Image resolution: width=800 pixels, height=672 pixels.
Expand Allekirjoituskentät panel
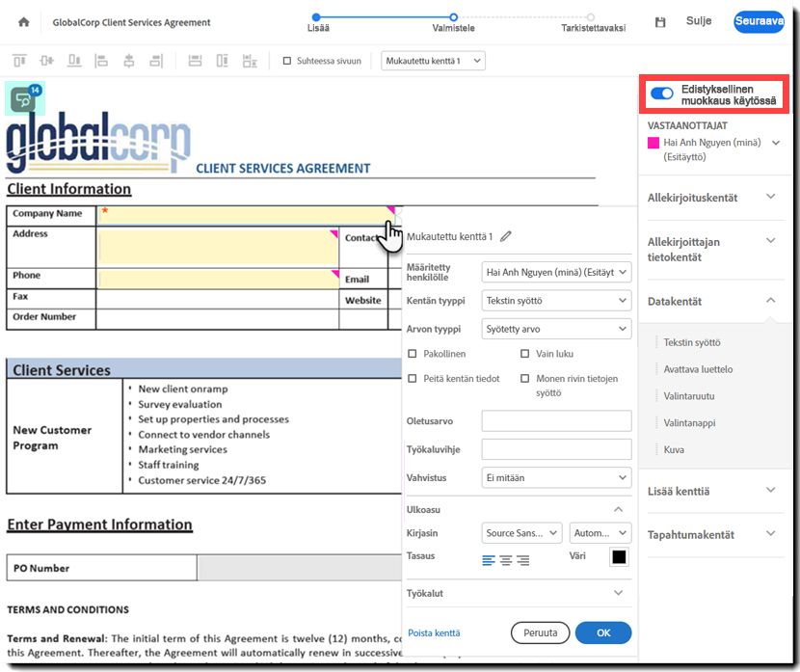click(770, 197)
